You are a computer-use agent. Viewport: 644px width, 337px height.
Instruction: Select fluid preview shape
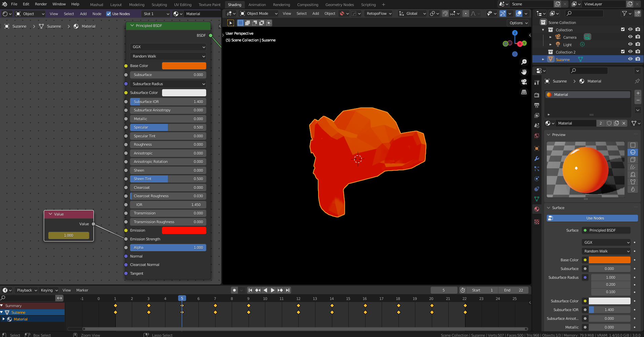coord(633,189)
